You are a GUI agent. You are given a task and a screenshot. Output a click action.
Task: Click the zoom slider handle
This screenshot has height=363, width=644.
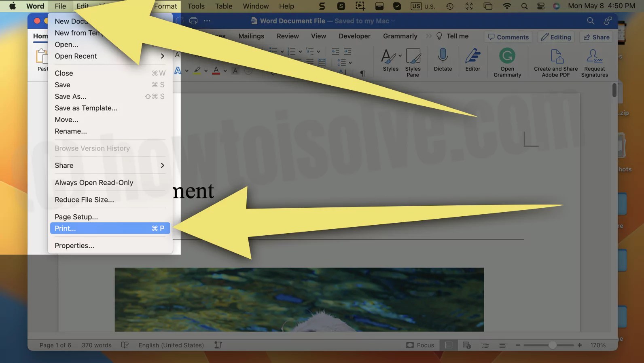click(552, 345)
